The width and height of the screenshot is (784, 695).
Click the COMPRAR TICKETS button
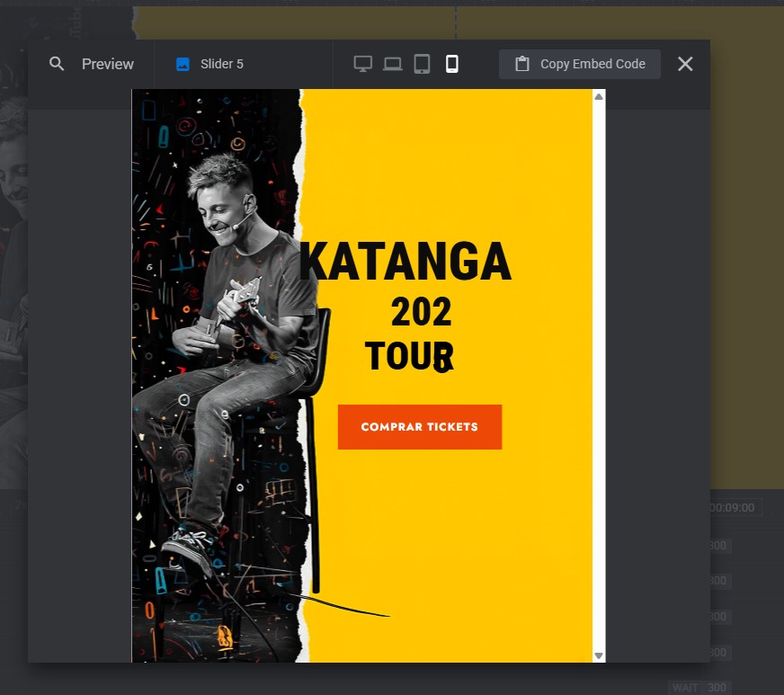[x=419, y=427]
